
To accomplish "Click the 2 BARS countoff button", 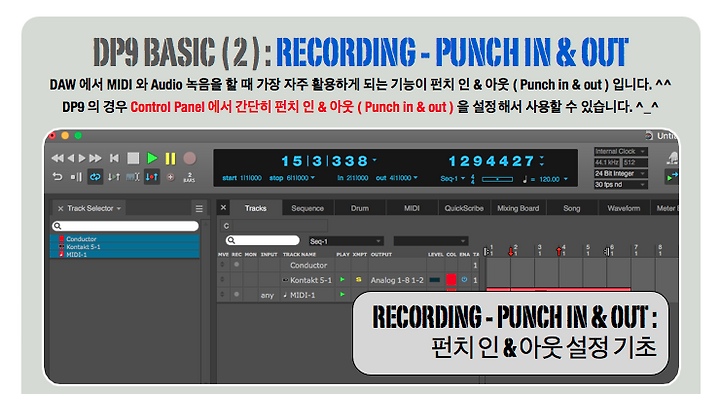I will (189, 177).
